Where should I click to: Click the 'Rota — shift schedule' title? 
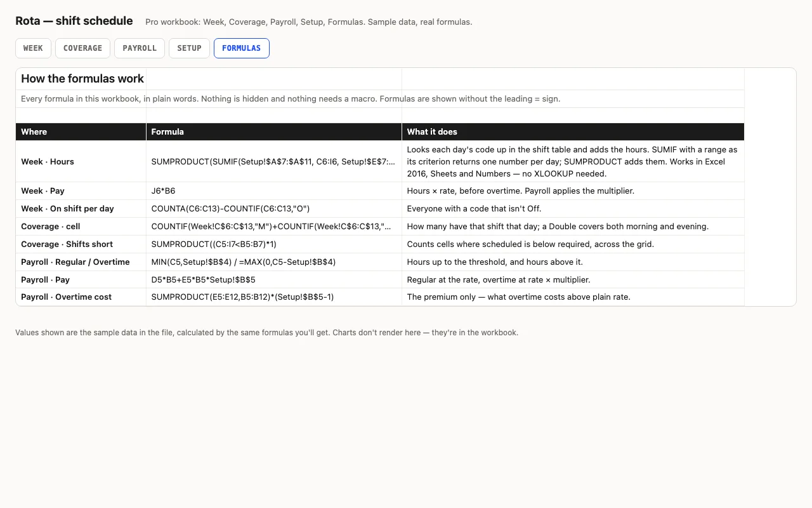tap(74, 21)
